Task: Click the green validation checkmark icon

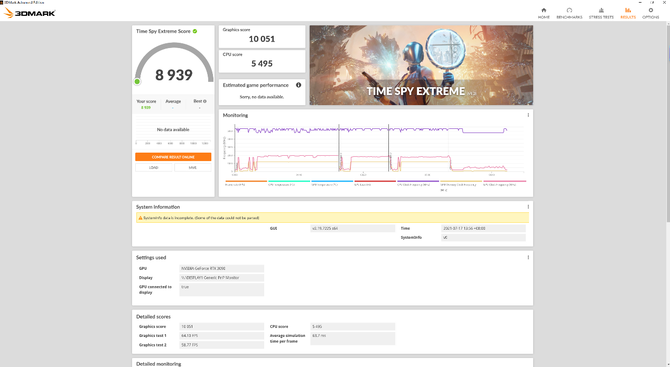Action: (195, 31)
